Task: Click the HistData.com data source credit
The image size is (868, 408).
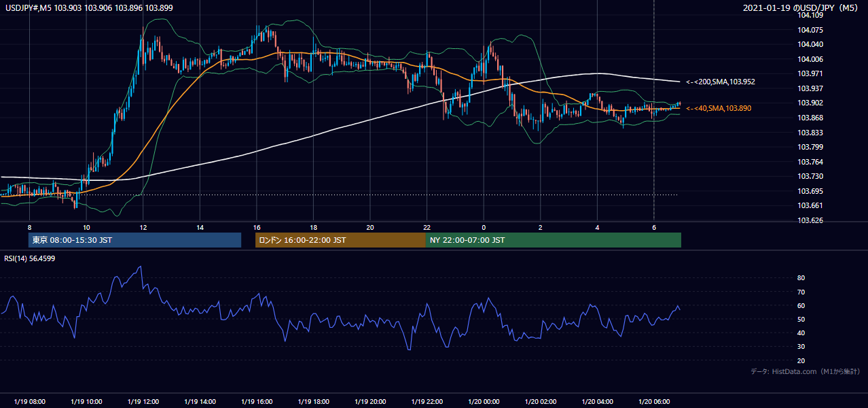Action: tap(806, 371)
